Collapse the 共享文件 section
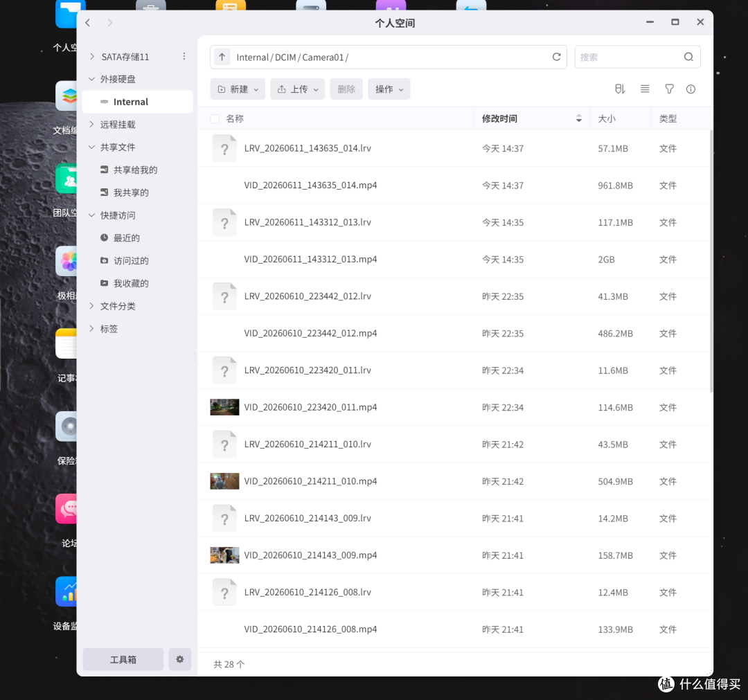The height and width of the screenshot is (700, 748). [x=92, y=147]
